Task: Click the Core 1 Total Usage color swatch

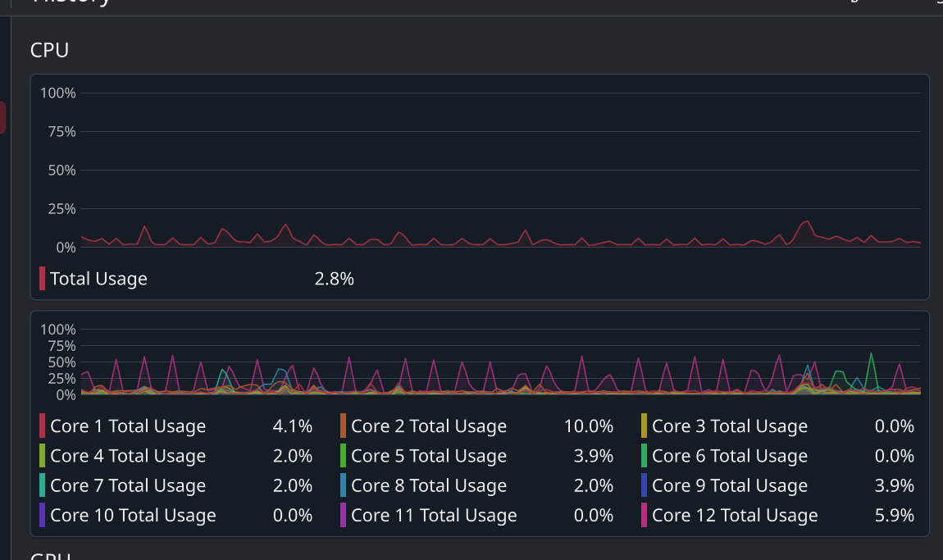Action: [42, 426]
